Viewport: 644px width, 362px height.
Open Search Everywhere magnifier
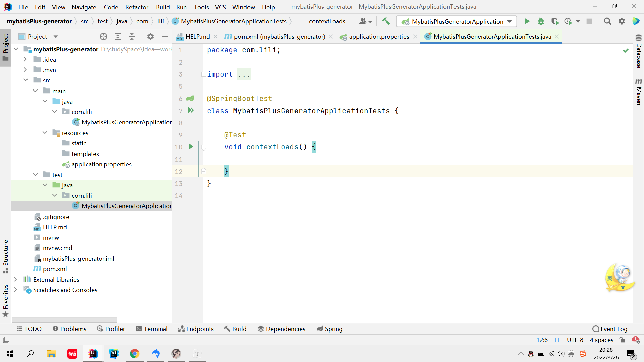607,21
